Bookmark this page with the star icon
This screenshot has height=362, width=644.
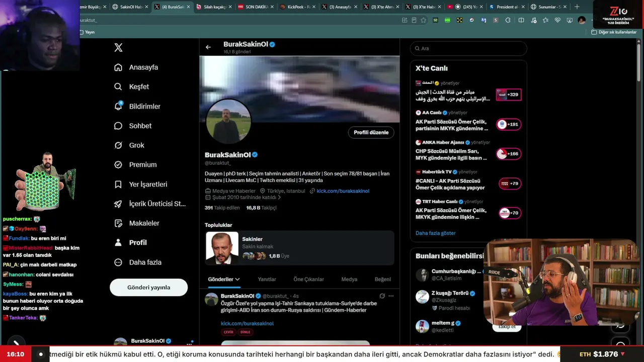click(423, 20)
